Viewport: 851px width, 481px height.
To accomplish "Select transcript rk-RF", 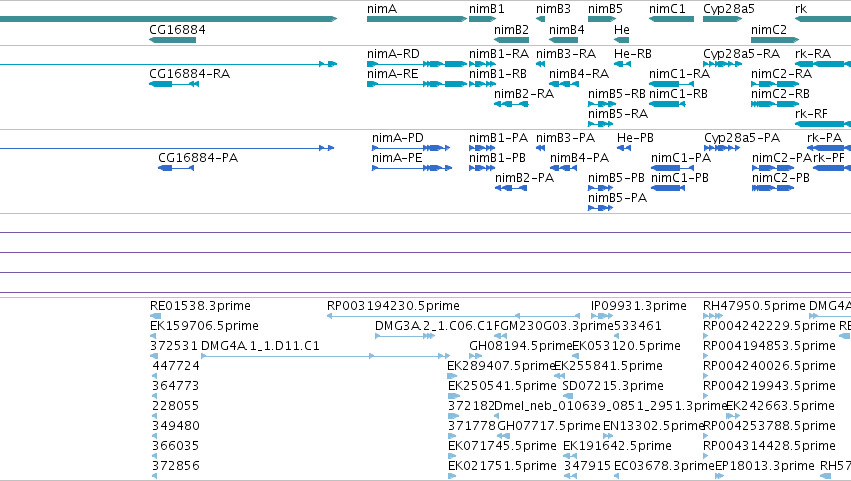I will (x=823, y=124).
